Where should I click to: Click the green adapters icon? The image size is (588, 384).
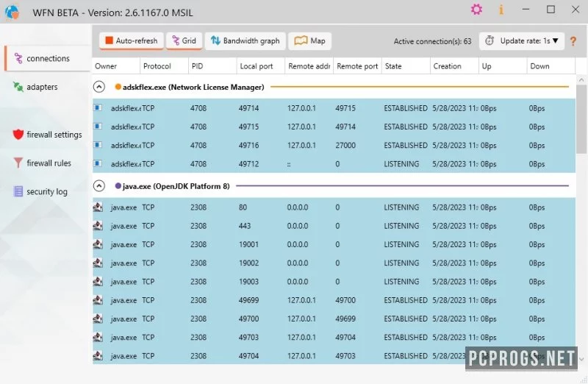18,86
